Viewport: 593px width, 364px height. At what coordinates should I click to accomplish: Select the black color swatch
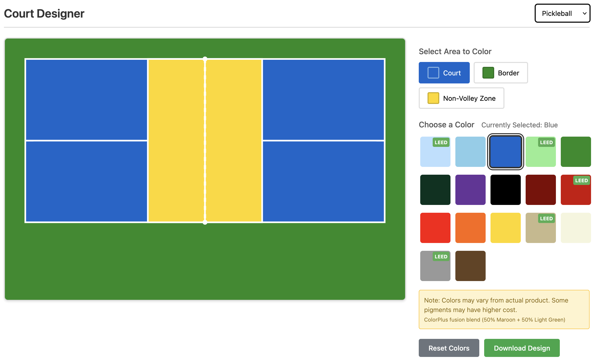[x=505, y=190]
